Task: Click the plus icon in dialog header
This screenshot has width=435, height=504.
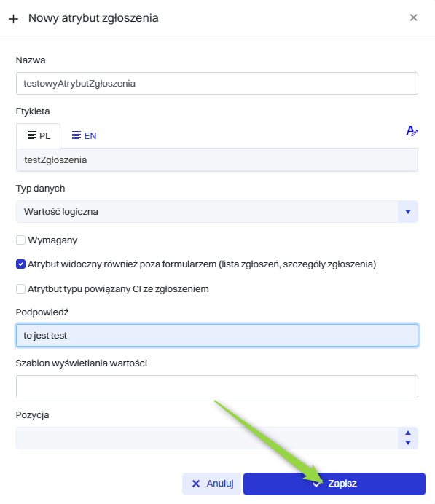Action: point(14,19)
